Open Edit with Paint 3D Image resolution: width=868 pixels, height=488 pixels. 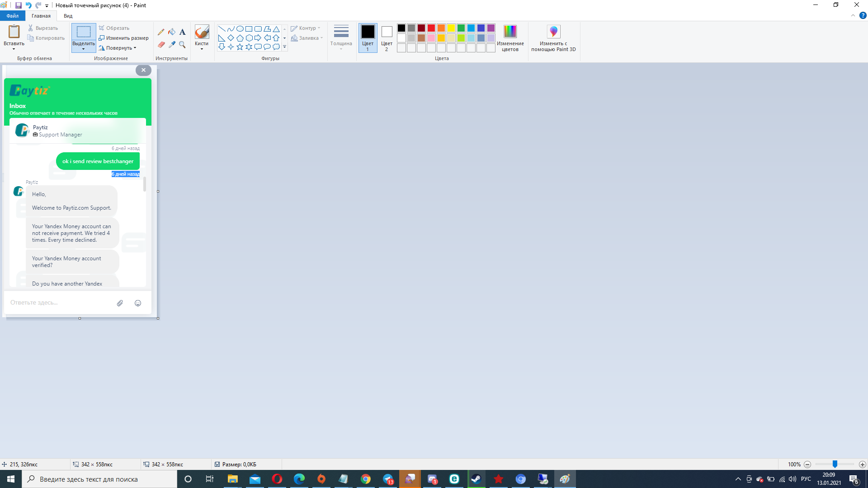click(x=553, y=32)
